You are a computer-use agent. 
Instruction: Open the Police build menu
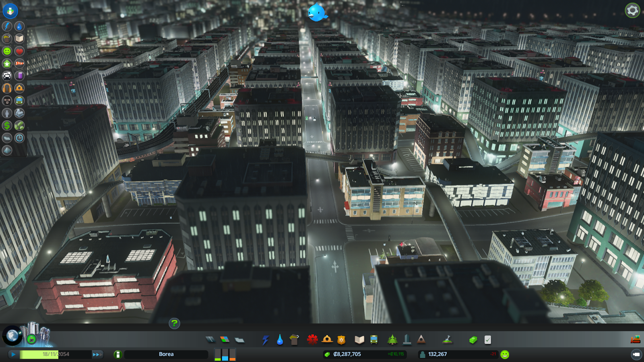click(341, 340)
